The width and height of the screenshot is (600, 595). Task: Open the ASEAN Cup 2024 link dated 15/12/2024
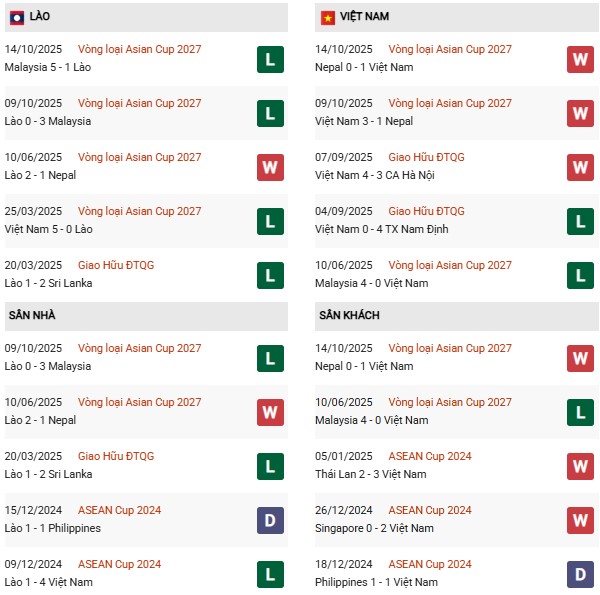pyautogui.click(x=119, y=510)
